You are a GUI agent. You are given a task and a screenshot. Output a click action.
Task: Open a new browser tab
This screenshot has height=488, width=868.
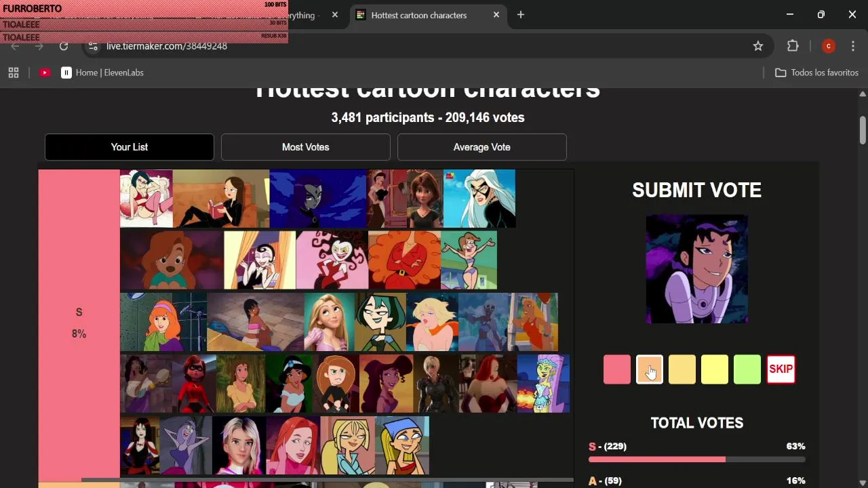pos(521,15)
